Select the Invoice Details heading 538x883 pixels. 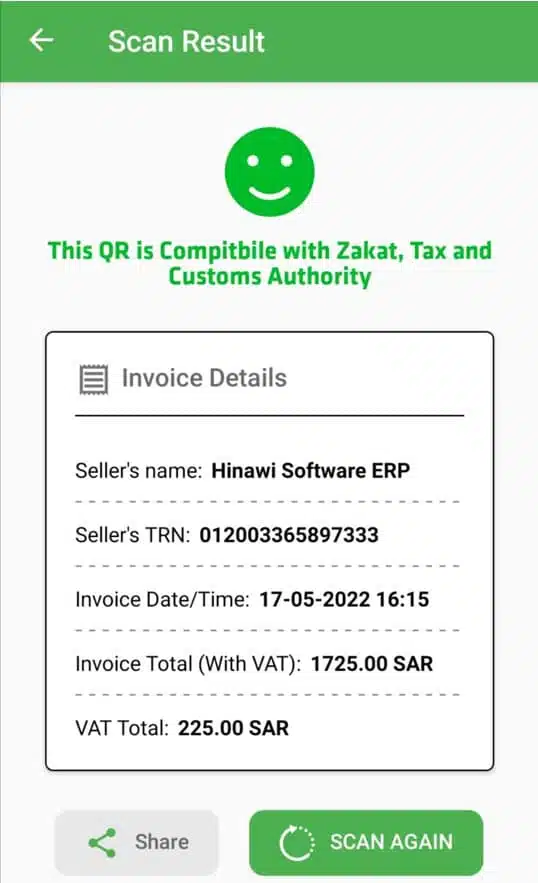204,378
